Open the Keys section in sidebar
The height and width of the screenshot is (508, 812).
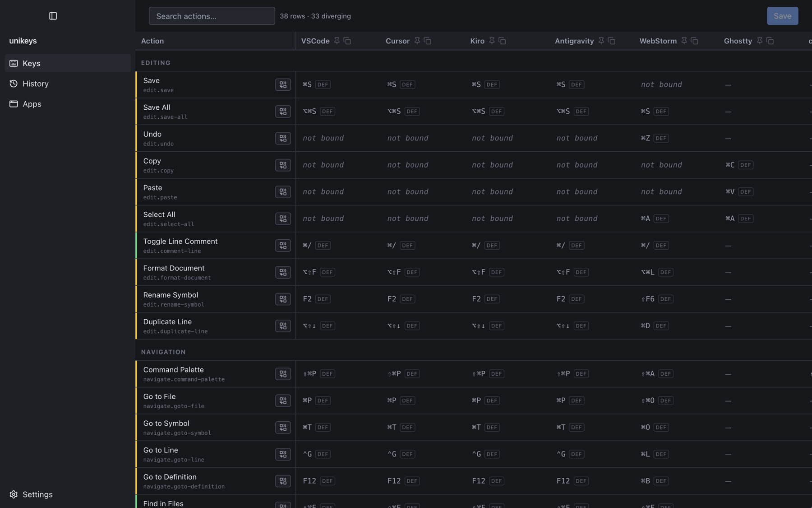tap(68, 63)
